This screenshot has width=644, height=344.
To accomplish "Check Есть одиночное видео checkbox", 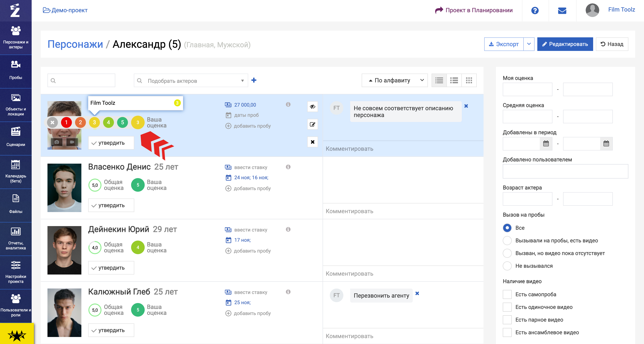I will point(507,307).
